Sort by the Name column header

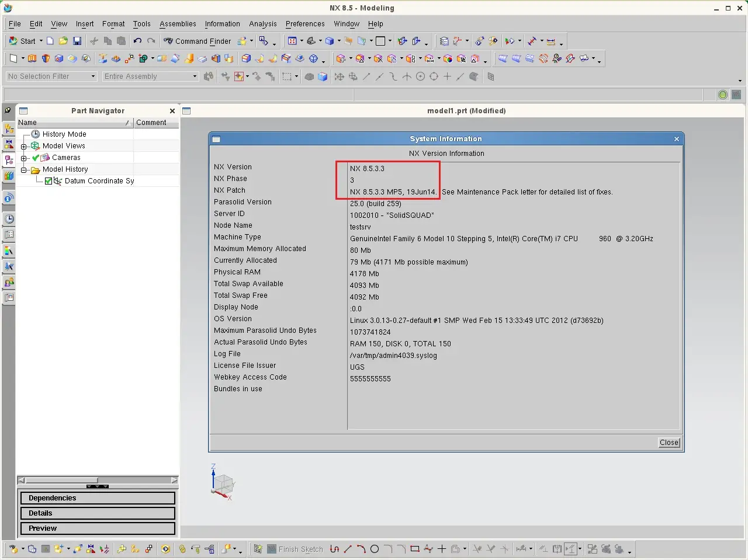[74, 123]
